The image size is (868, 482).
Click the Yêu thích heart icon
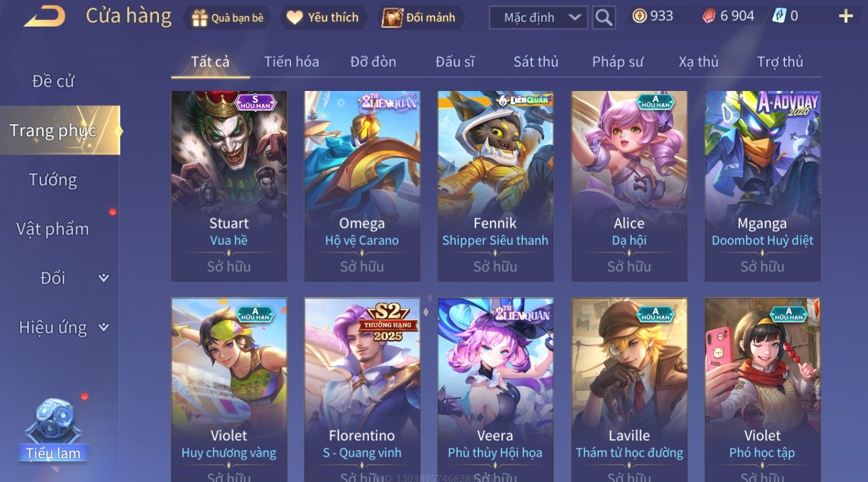coord(295,18)
